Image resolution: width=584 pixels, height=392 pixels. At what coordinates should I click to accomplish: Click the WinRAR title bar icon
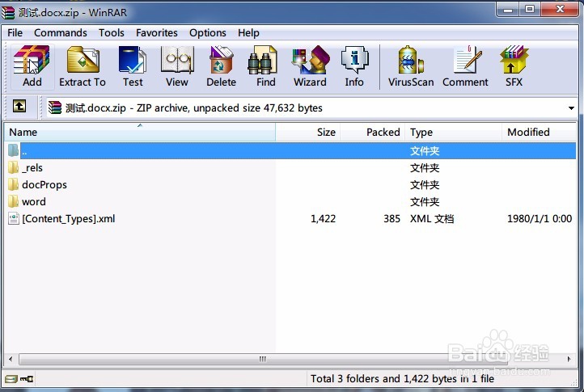coord(8,12)
